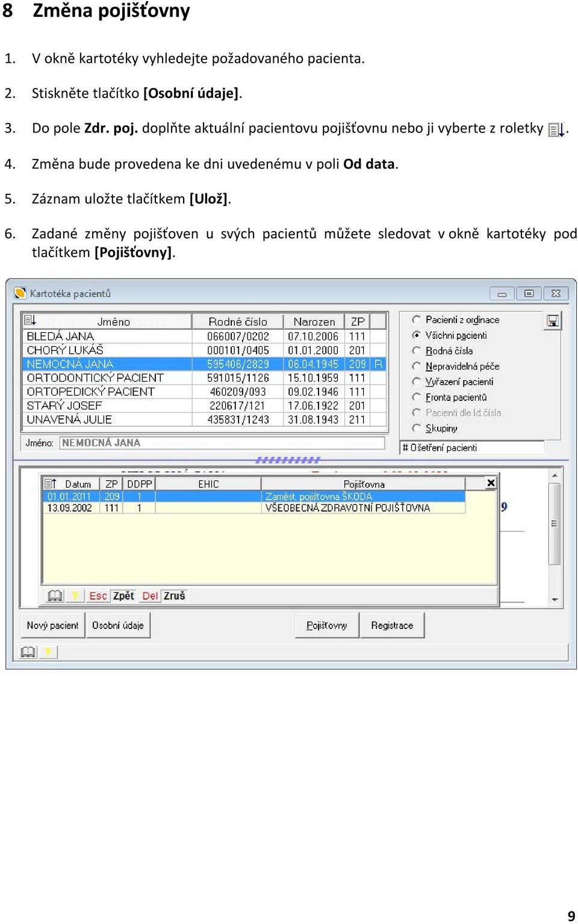This screenshot has height=924, width=578.
Task: Choose Skupiny radio option
Action: click(416, 428)
